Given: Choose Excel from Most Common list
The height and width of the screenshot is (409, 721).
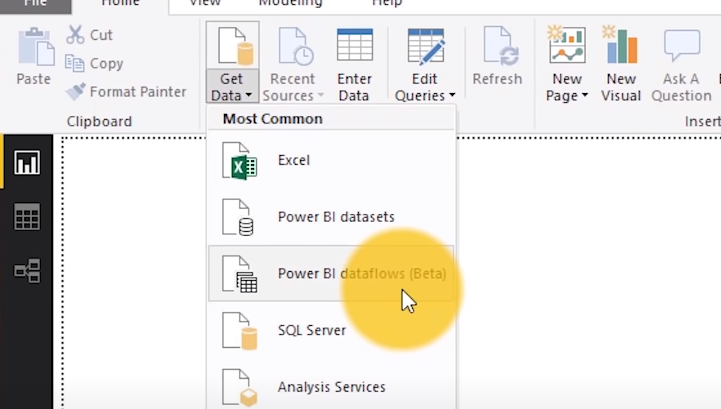Looking at the screenshot, I should (x=331, y=161).
